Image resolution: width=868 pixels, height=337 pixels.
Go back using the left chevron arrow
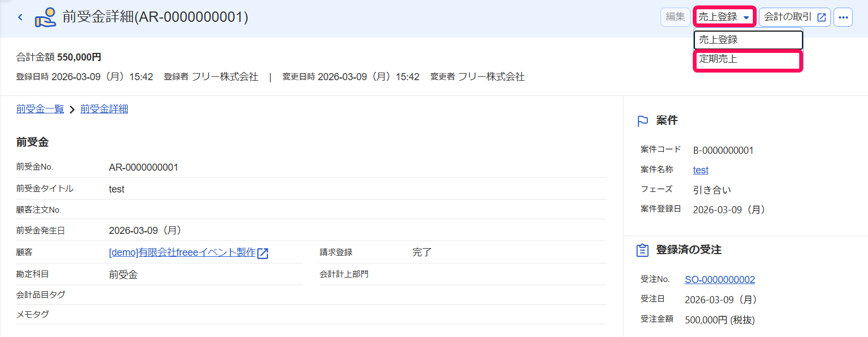[20, 17]
